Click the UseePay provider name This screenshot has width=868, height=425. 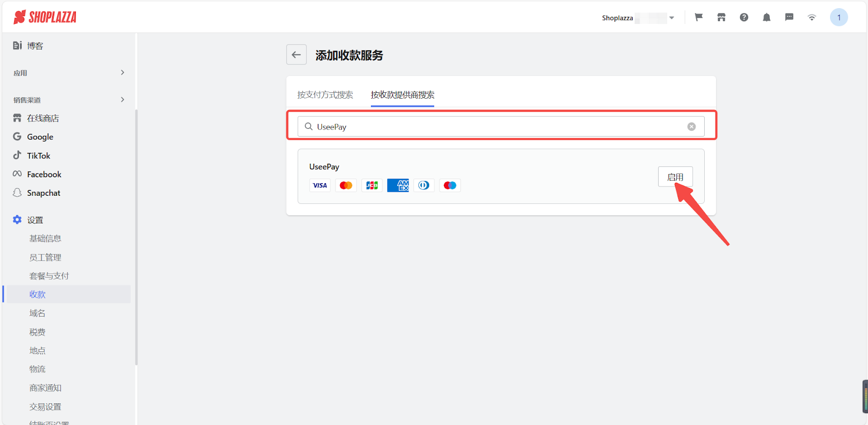point(324,167)
